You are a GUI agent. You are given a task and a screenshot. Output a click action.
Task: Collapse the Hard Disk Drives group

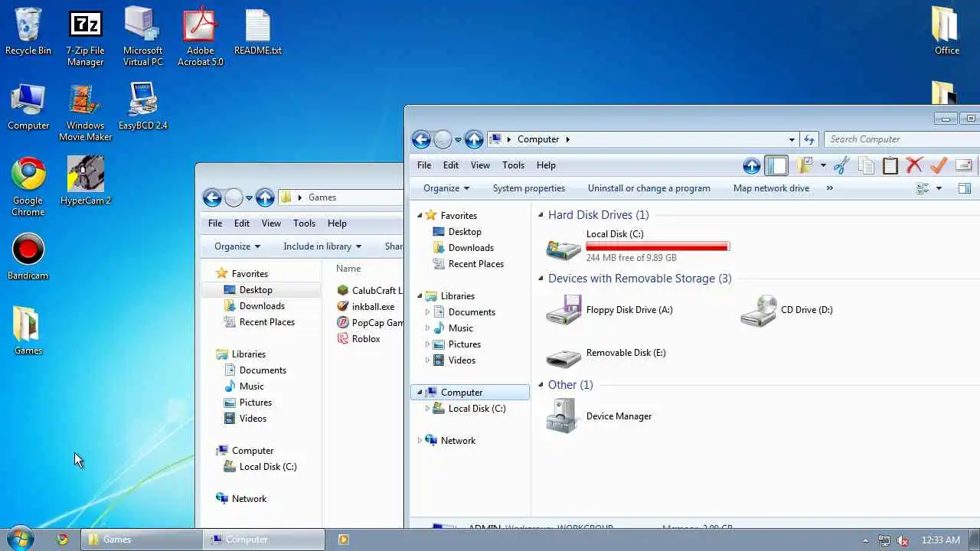541,216
